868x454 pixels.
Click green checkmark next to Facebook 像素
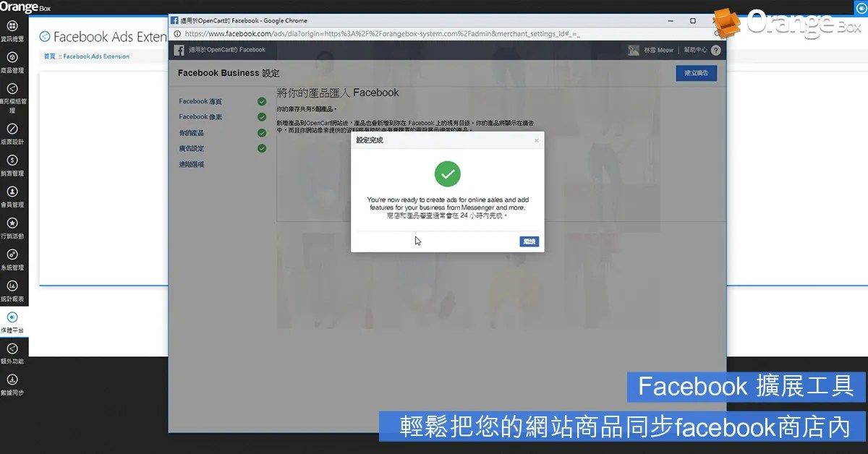(262, 117)
